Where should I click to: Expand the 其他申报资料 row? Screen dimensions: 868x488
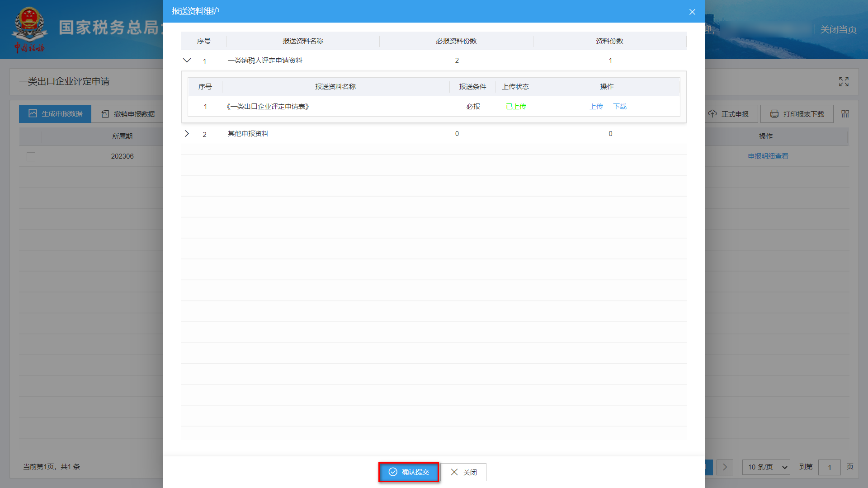[187, 134]
